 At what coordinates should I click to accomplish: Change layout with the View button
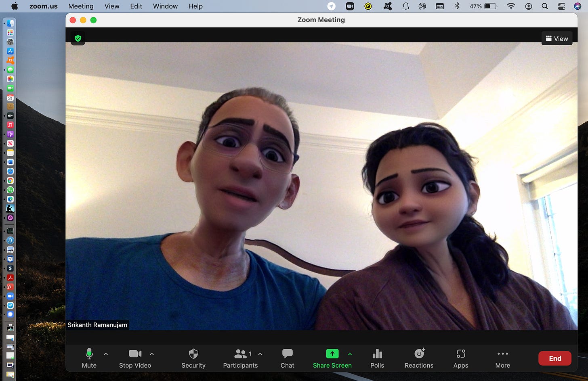(x=557, y=38)
